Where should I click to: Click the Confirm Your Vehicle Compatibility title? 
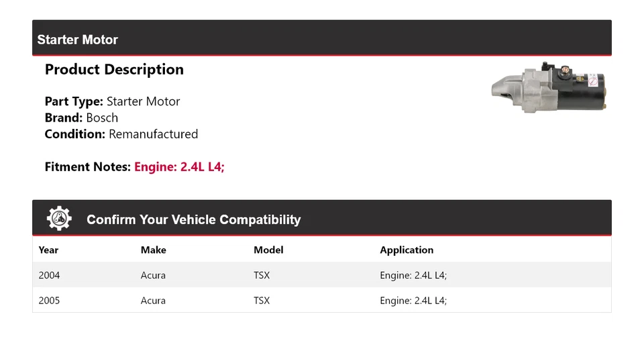[x=193, y=219]
